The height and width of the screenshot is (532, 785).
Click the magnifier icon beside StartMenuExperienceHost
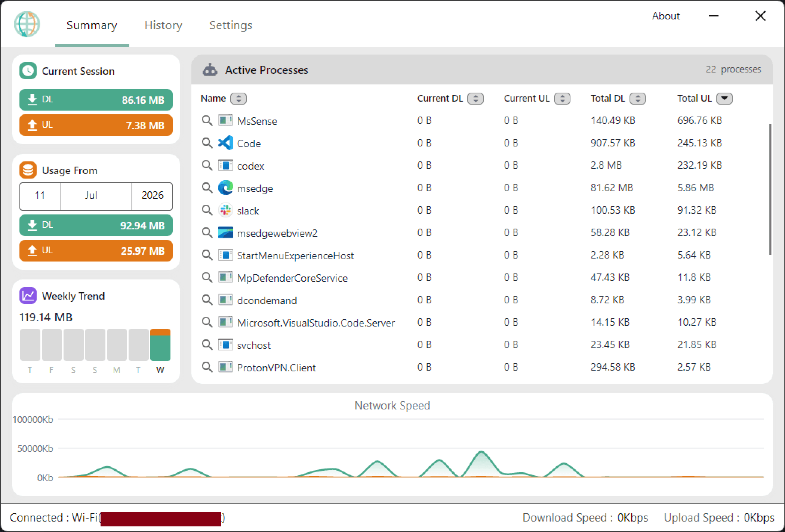(x=207, y=255)
